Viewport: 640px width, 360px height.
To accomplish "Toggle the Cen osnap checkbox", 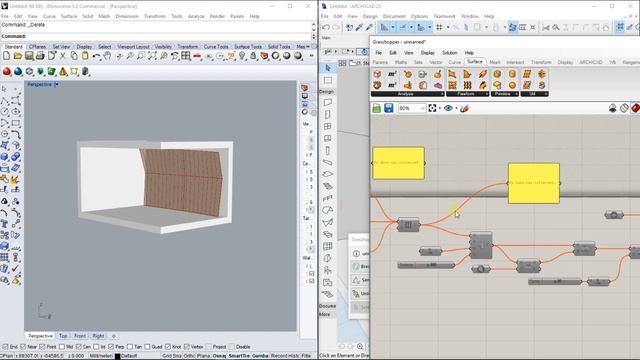I will coord(78,347).
